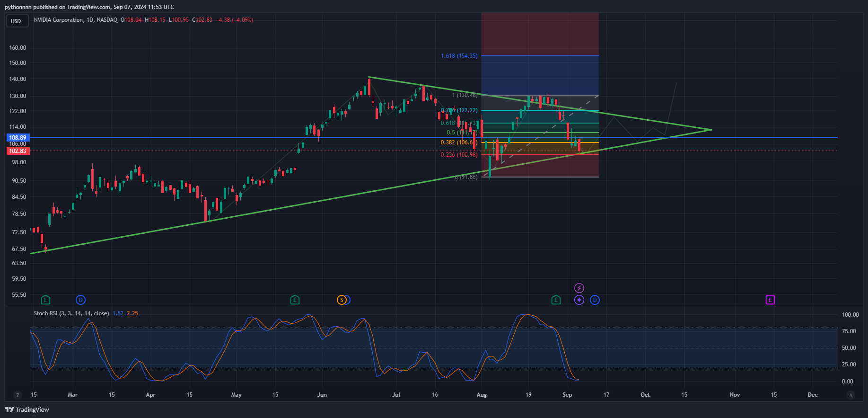
Task: Click the open price value O108.04
Action: tap(131, 20)
